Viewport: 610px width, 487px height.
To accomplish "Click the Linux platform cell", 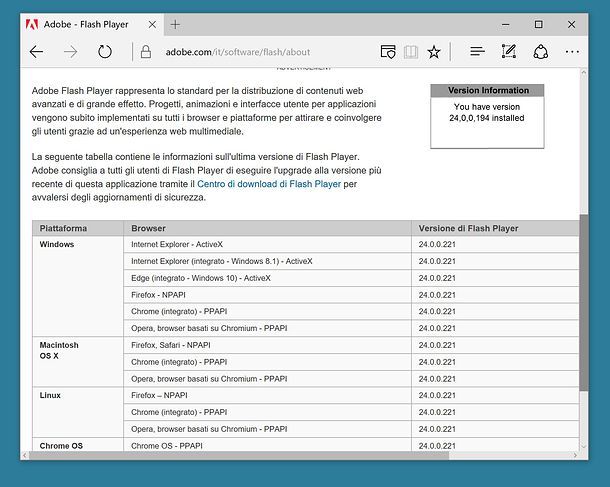I will [78, 412].
